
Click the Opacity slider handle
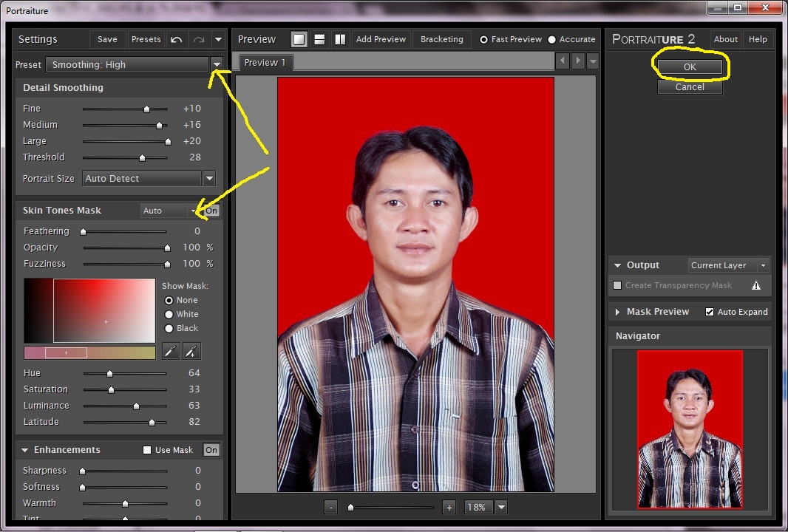[167, 248]
